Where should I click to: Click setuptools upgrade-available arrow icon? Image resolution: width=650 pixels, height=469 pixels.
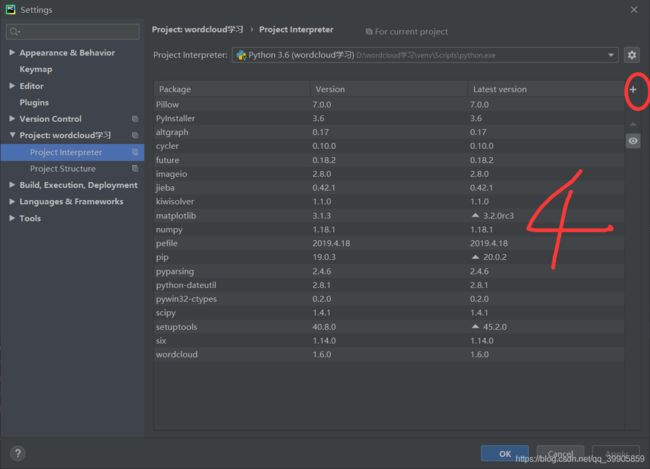pyautogui.click(x=475, y=327)
